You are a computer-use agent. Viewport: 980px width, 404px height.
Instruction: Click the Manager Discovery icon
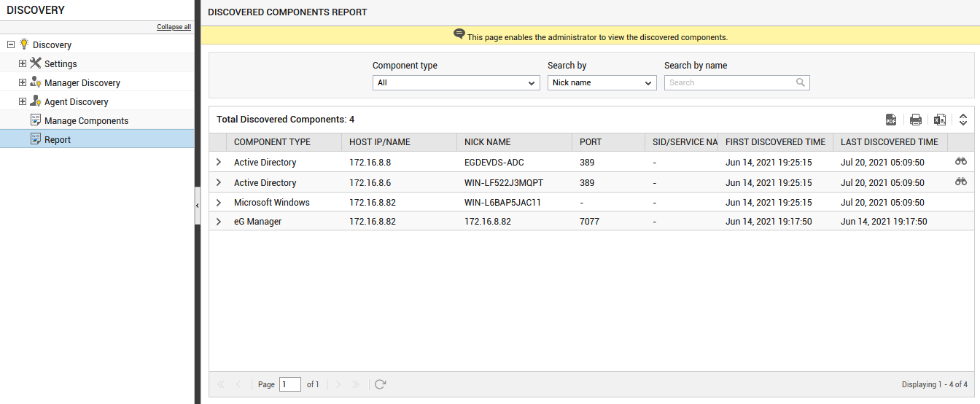(x=35, y=82)
